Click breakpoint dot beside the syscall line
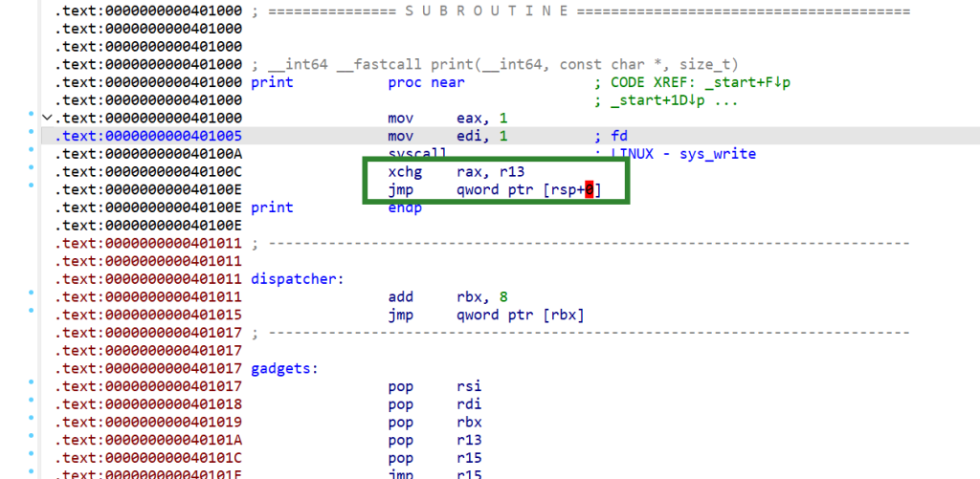The width and height of the screenshot is (980, 479). coord(32,154)
